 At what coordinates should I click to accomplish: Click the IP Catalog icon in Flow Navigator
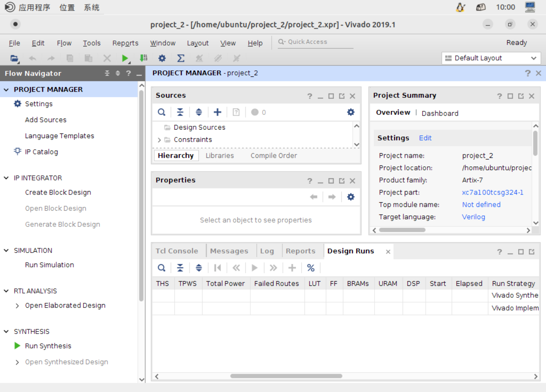[x=17, y=151]
